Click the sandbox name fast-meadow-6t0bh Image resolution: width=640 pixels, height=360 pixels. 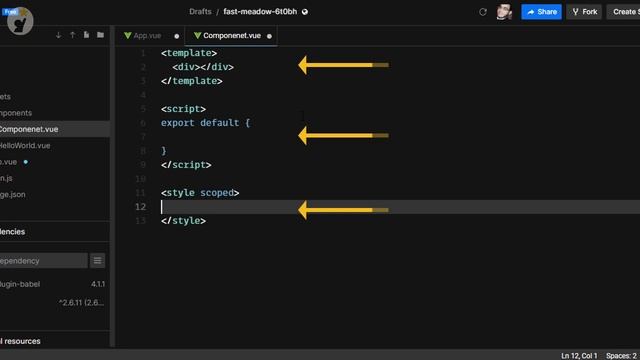point(260,11)
